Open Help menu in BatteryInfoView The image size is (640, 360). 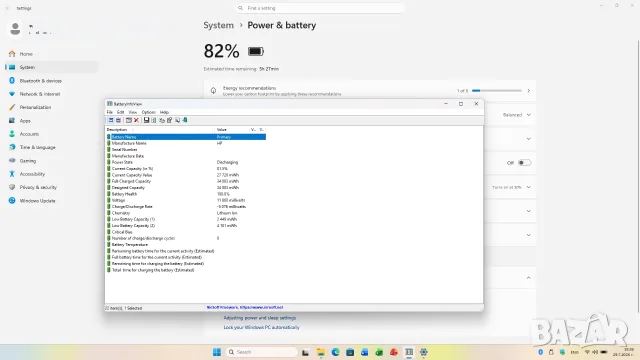[164, 112]
